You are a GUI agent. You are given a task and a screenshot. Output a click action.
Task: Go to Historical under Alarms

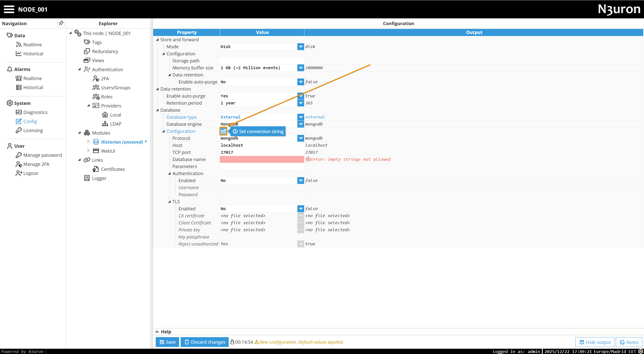coord(33,87)
